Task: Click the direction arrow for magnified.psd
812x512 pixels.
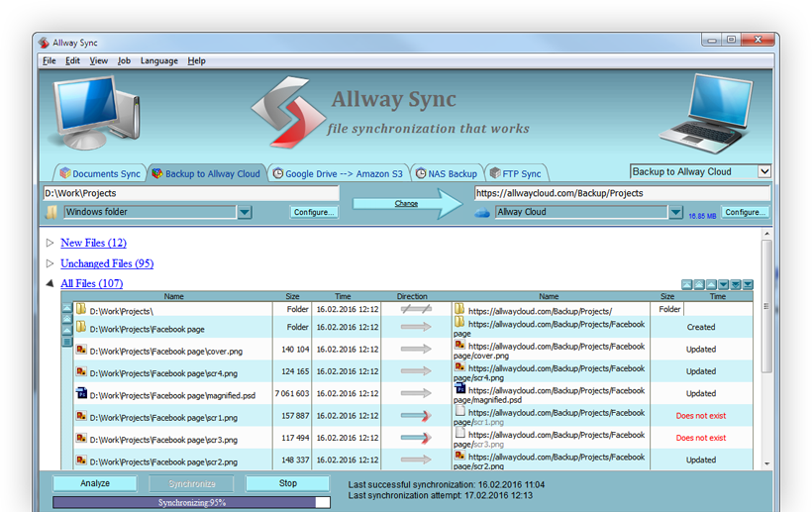Action: coord(416,393)
